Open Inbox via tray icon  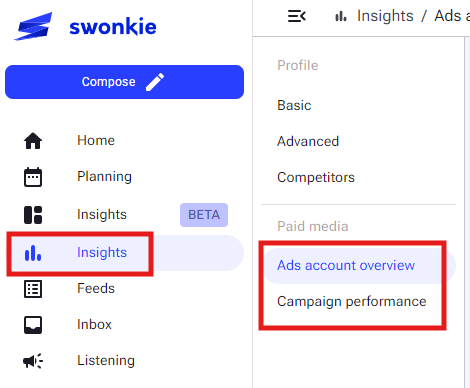tap(33, 325)
